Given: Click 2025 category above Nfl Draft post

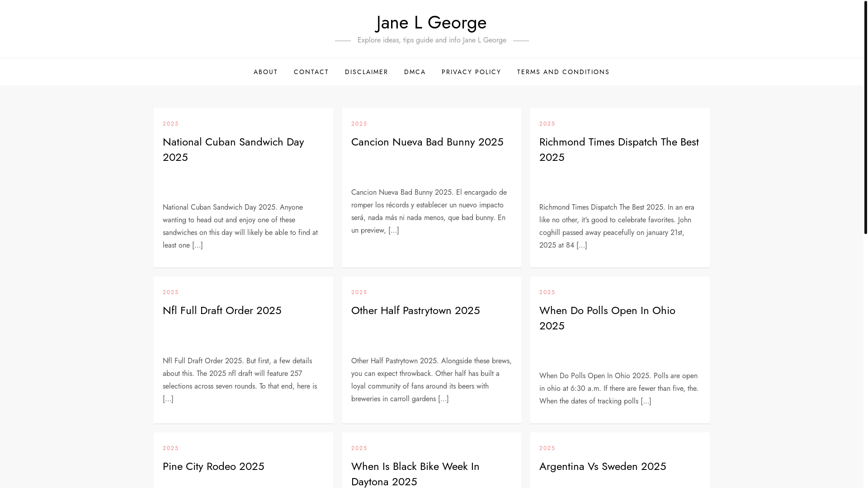Looking at the screenshot, I should click(171, 292).
